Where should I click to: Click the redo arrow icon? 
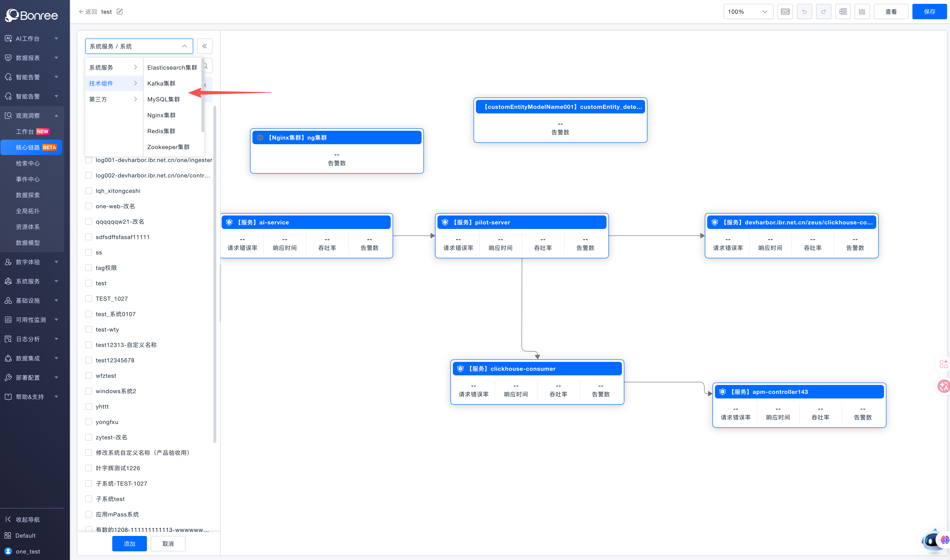[823, 12]
